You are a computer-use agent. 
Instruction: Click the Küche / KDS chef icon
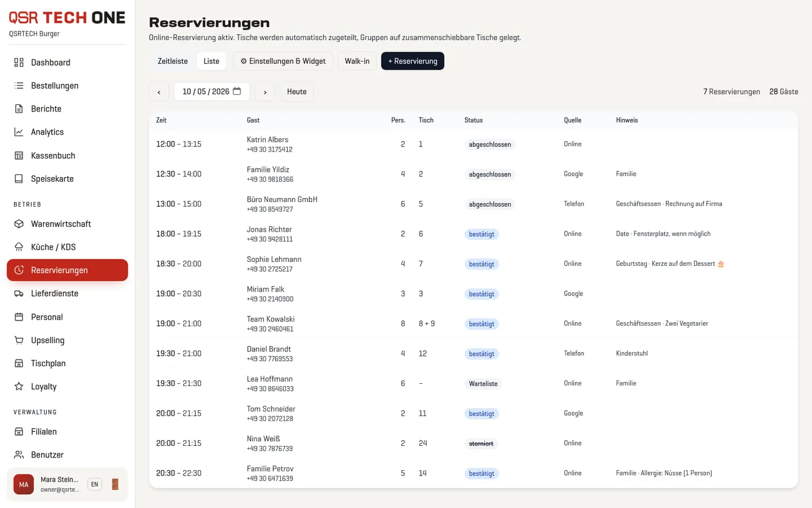click(x=19, y=247)
